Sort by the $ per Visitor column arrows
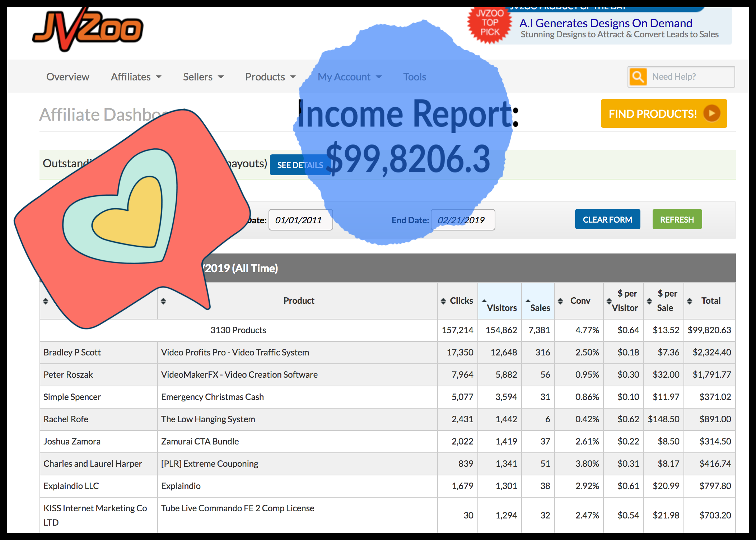 coord(609,301)
